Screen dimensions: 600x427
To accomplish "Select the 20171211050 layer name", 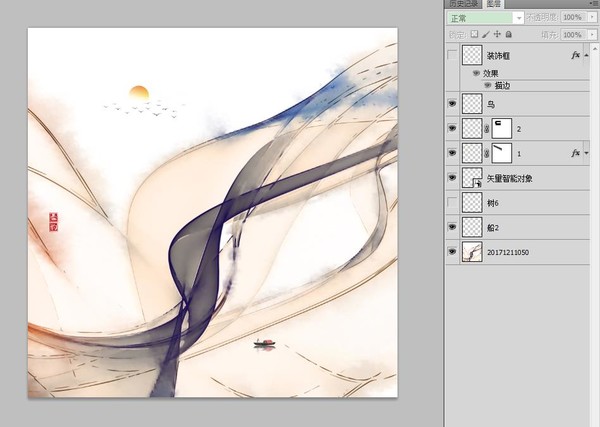I will [x=508, y=252].
